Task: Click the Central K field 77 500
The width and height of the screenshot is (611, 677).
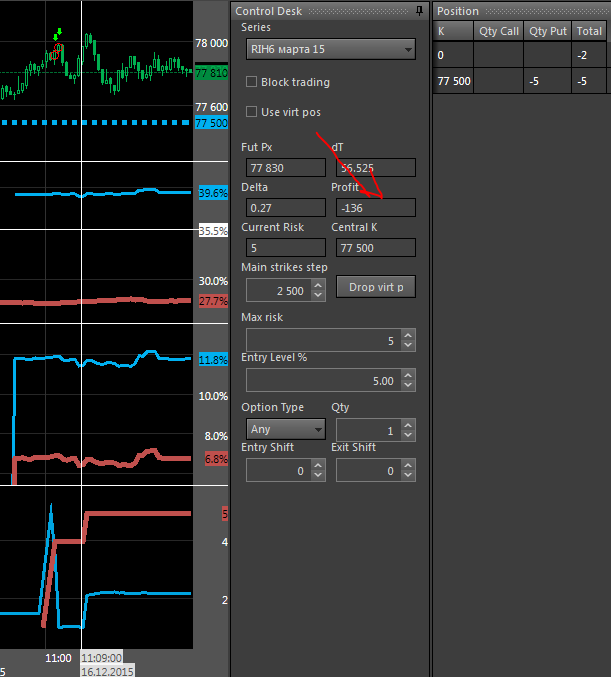Action: click(376, 248)
